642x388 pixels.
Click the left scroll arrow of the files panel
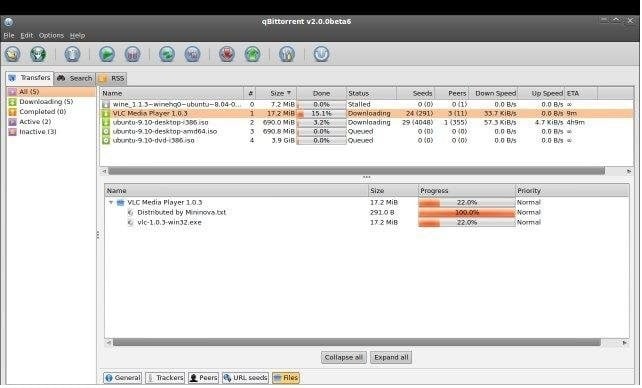[x=109, y=342]
